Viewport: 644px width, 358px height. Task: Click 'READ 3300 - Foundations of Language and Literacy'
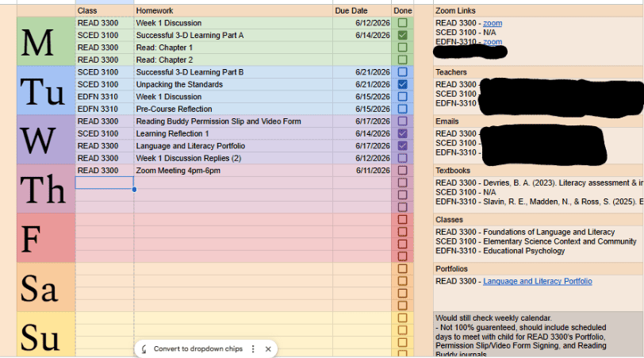[x=525, y=233]
